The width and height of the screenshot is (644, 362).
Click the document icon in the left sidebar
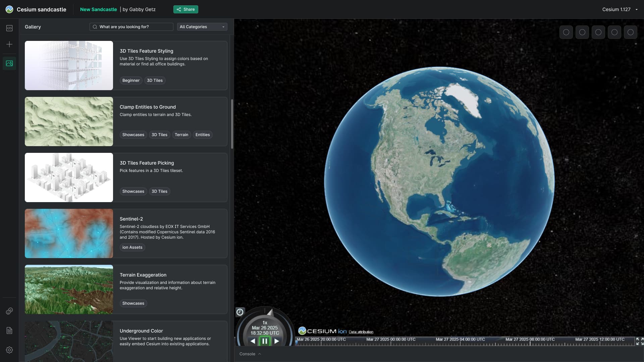[9, 330]
